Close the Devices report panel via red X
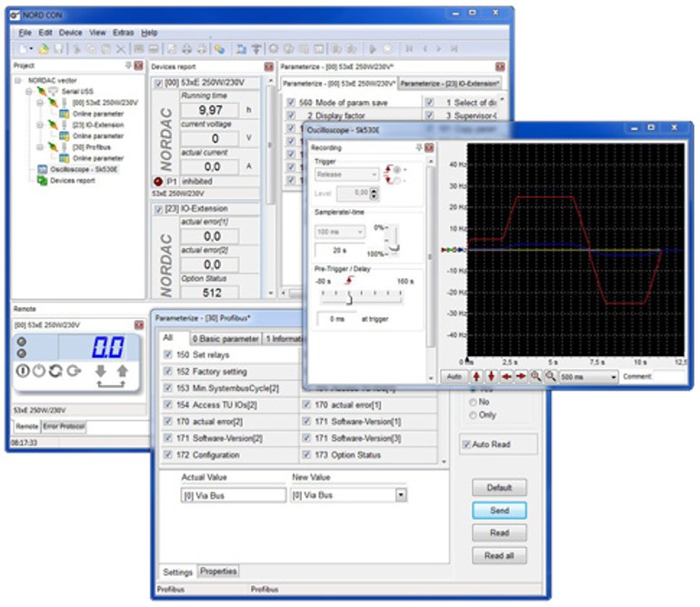 [269, 66]
